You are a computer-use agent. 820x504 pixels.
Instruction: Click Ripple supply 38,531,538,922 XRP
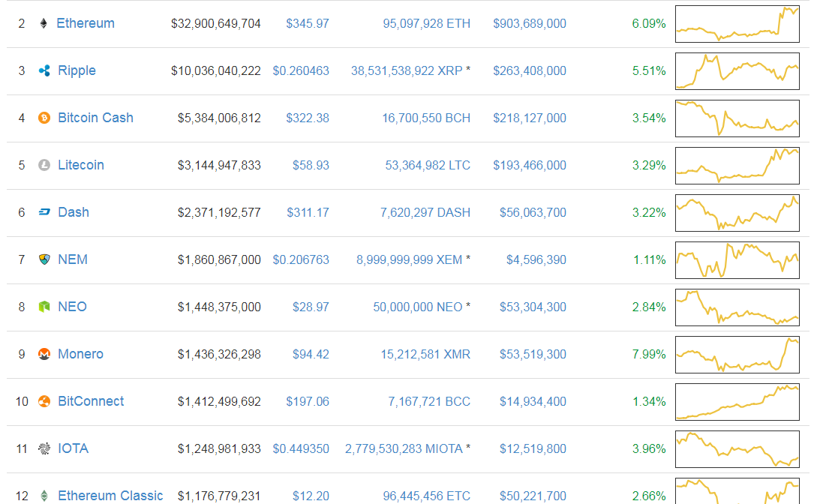[407, 70]
